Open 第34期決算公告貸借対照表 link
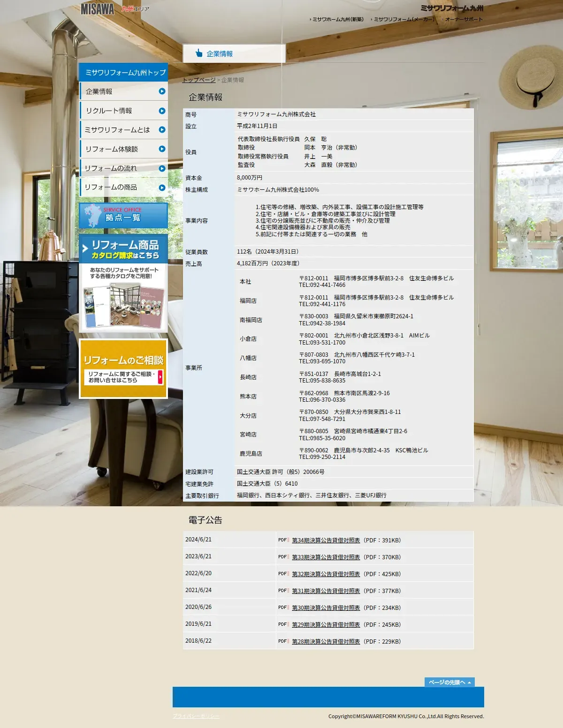This screenshot has width=563, height=728. (326, 540)
